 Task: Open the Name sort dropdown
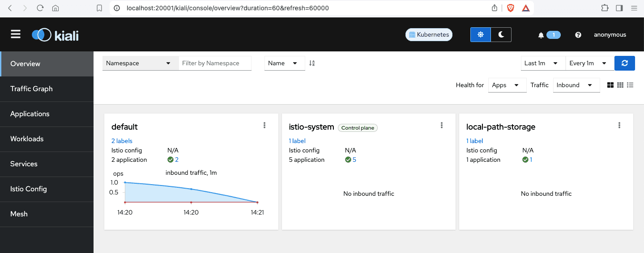point(285,63)
